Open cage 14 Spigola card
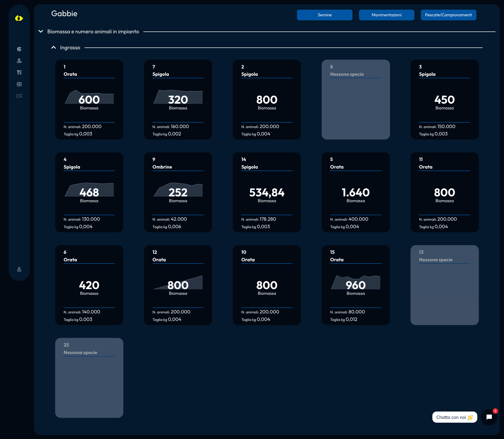This screenshot has height=439, width=504. pos(267,192)
